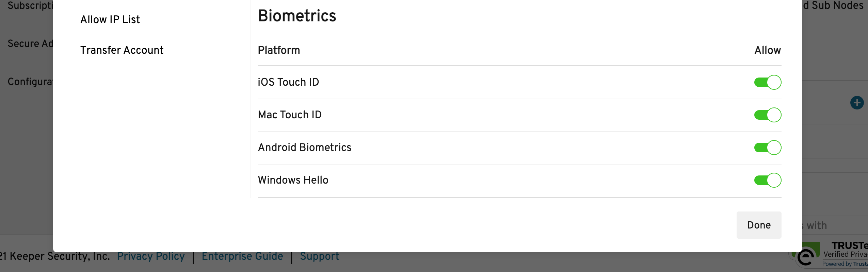Click the Support footer link
This screenshot has height=272, width=868.
(319, 256)
